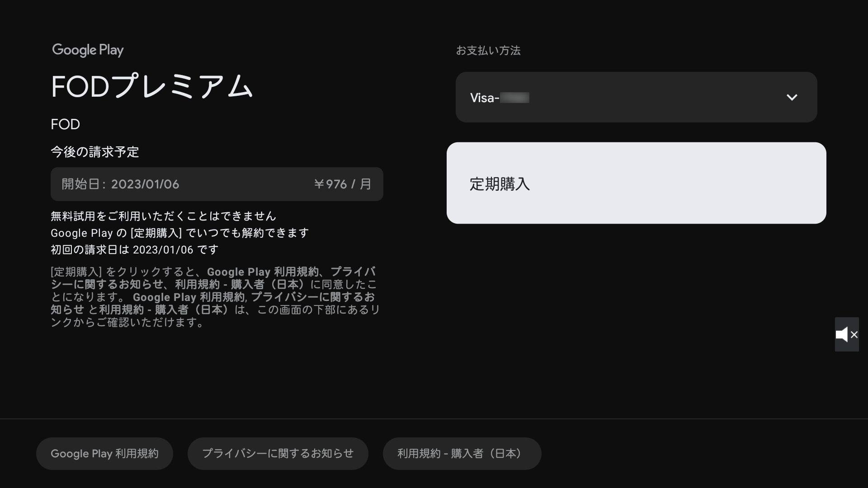Expand payment options via the chevron arrow
Image resolution: width=868 pixels, height=488 pixels.
(792, 97)
